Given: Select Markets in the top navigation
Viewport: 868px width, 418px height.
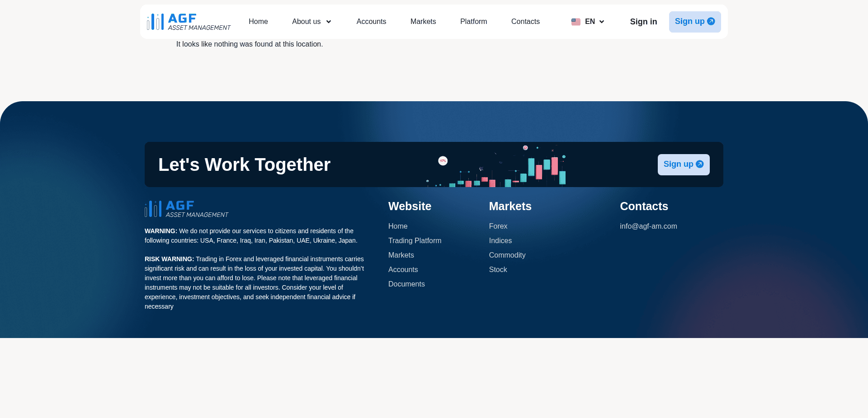Looking at the screenshot, I should [x=423, y=22].
